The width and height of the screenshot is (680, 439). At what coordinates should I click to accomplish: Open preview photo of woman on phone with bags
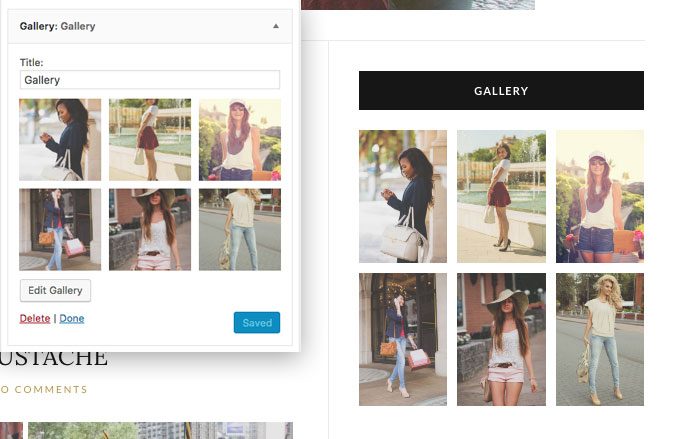[x=403, y=339]
